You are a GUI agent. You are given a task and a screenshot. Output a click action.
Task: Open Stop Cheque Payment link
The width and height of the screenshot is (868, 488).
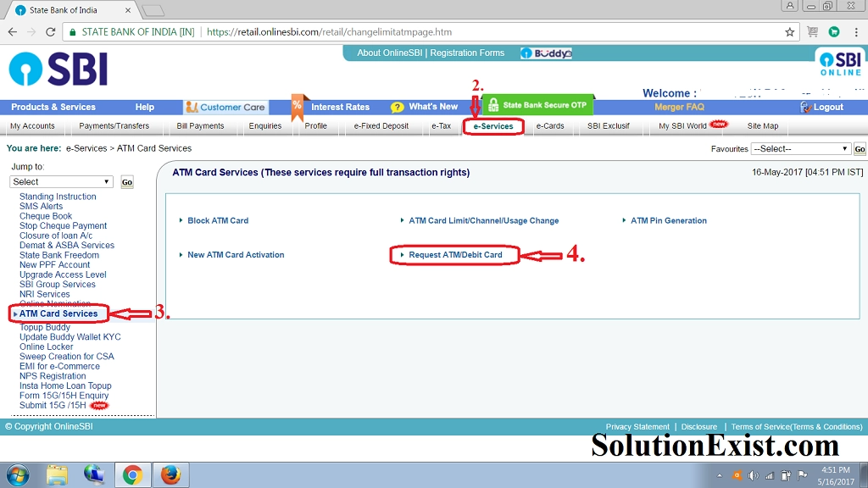pyautogui.click(x=63, y=225)
